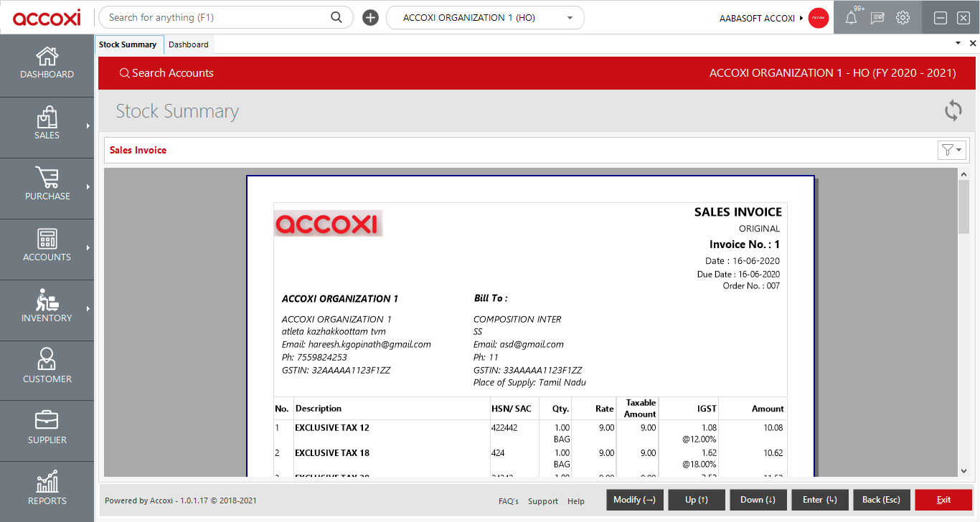980x522 pixels.
Task: Click the Due Date : 16-06-2020 text
Action: coord(738,274)
